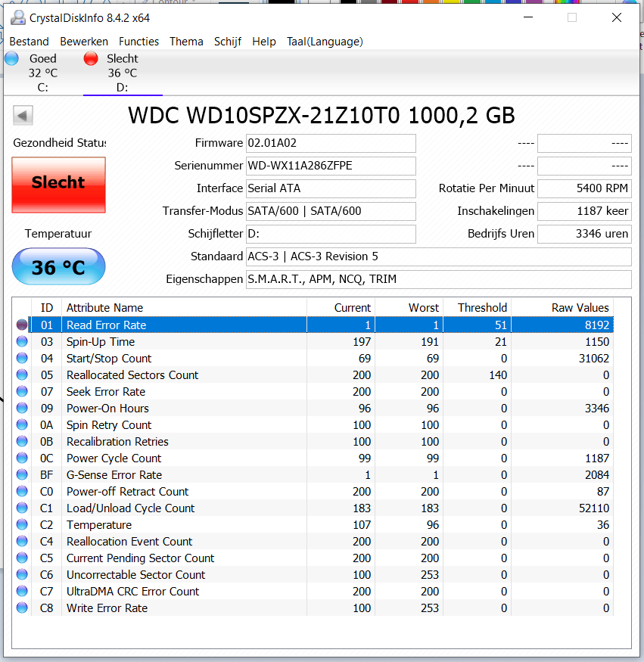Image resolution: width=644 pixels, height=662 pixels.
Task: Click the raw value 31062
Action: tap(594, 359)
